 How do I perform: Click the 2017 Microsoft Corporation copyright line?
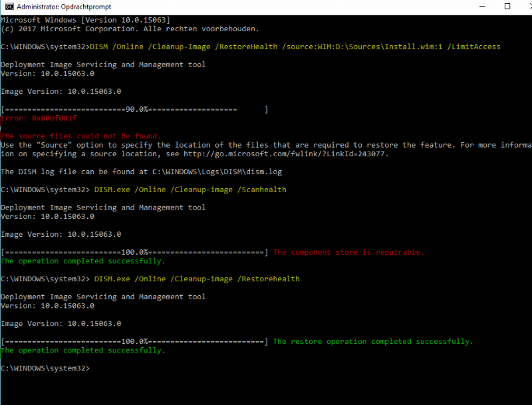point(130,29)
